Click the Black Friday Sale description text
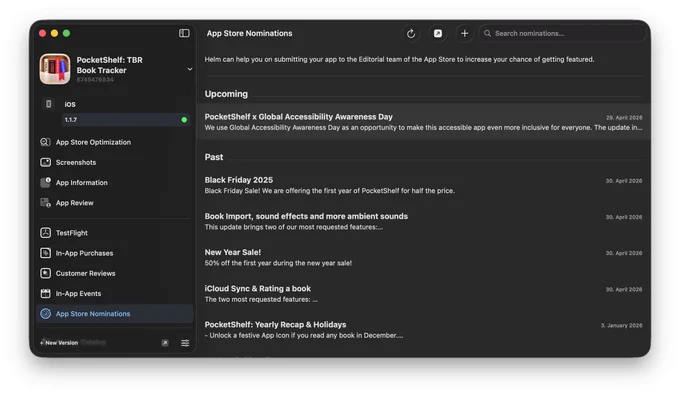The width and height of the screenshot is (680, 396). (x=330, y=191)
